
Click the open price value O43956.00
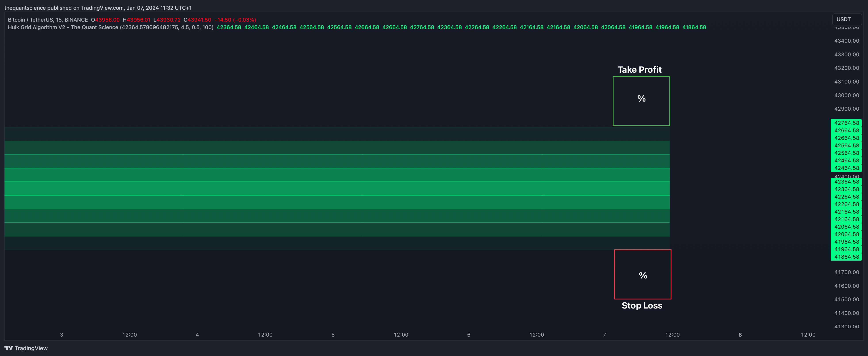click(105, 20)
